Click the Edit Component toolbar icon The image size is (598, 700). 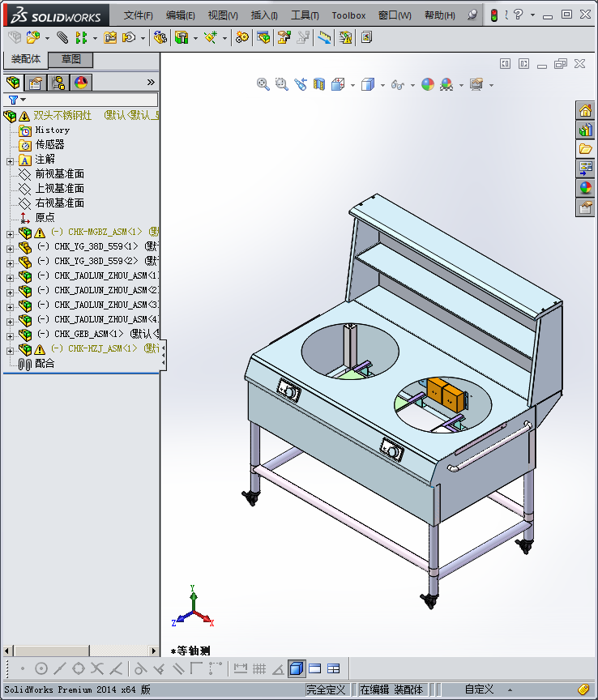[x=15, y=37]
